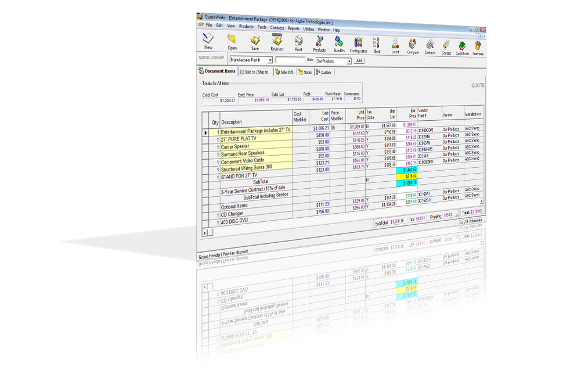
Task: Click the grid scrollbar right arrow
Action: click(482, 202)
